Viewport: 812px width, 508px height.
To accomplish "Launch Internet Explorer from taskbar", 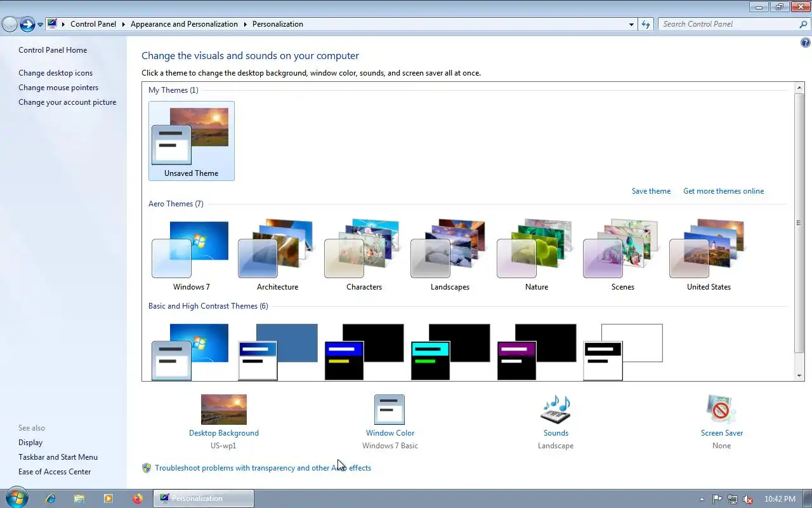I will point(51,498).
